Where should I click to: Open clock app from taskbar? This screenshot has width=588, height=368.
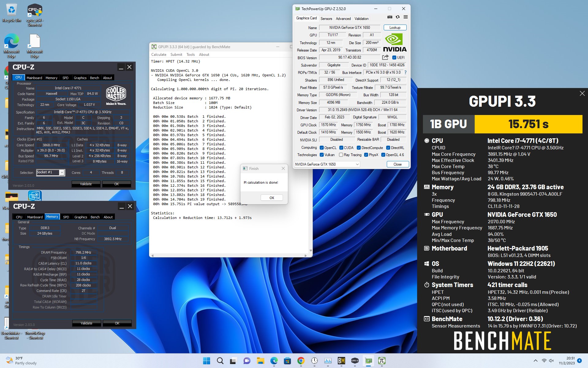[314, 361]
